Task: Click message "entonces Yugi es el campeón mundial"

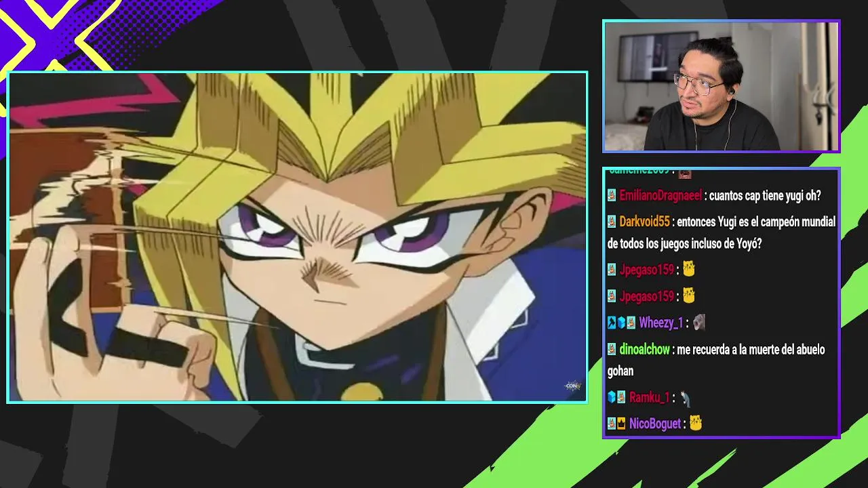Action: pyautogui.click(x=756, y=222)
